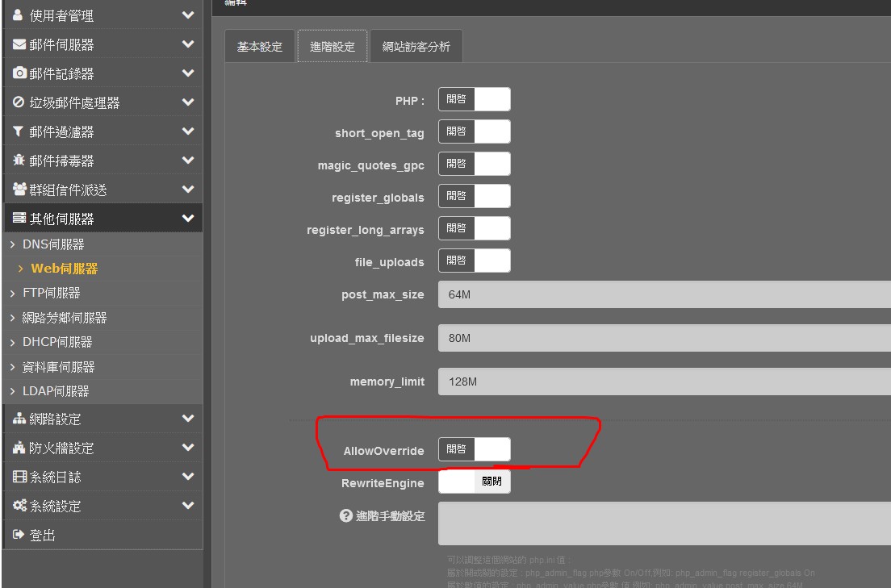
Task: Toggle the file_uploads switch
Action: tap(475, 261)
